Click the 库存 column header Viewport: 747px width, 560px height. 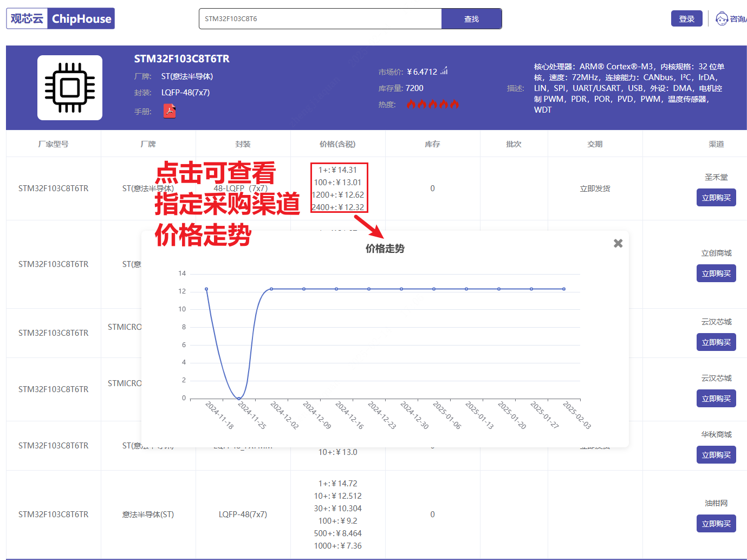[x=432, y=144]
